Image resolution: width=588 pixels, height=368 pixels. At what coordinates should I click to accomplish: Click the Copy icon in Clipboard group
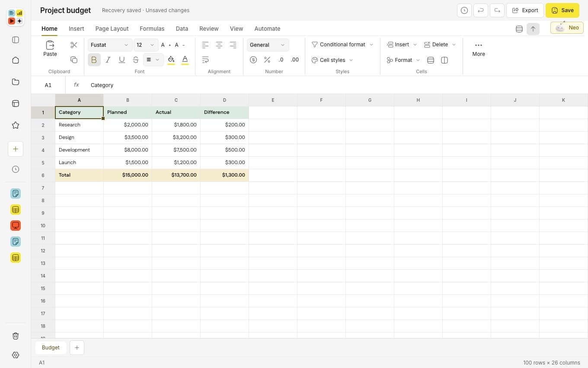(x=74, y=60)
